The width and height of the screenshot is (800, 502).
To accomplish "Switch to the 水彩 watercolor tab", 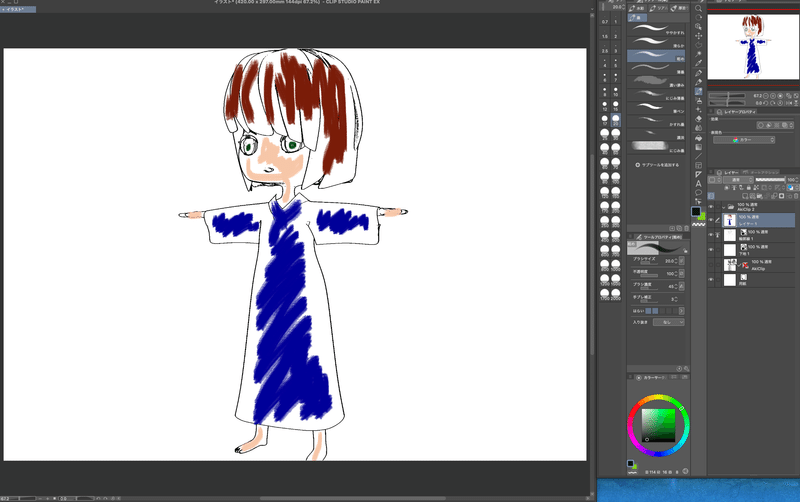I will coord(637,8).
